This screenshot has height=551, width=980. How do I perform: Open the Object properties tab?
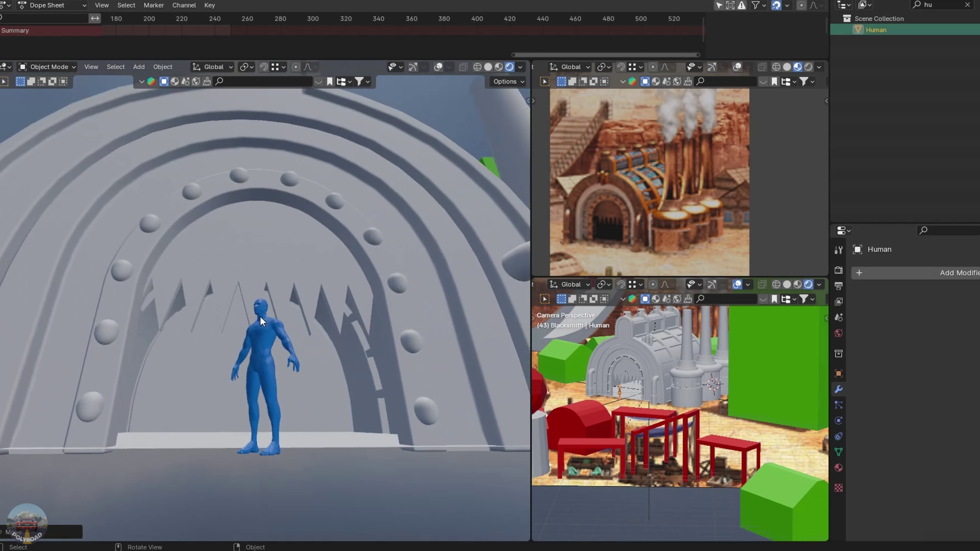click(x=838, y=373)
